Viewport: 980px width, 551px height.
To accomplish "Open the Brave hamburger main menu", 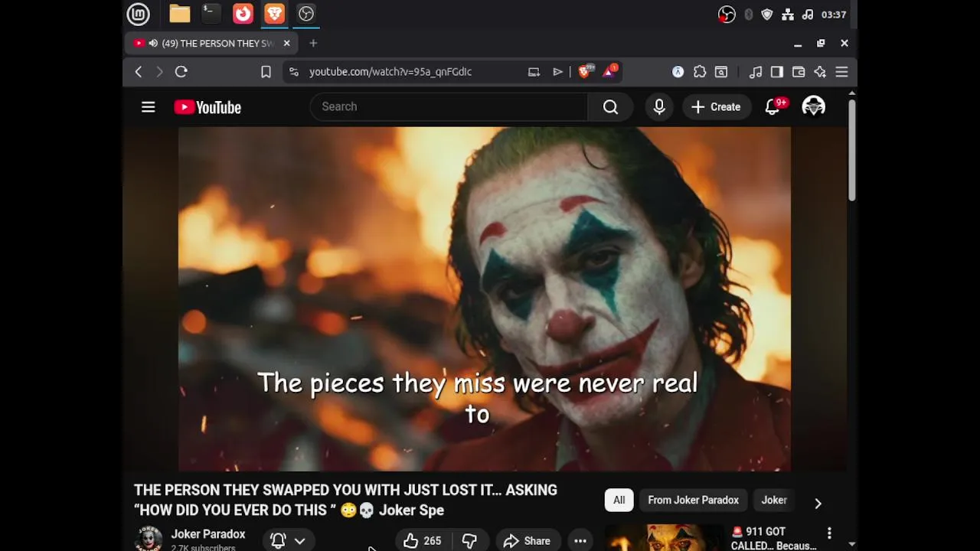I will coord(841,72).
